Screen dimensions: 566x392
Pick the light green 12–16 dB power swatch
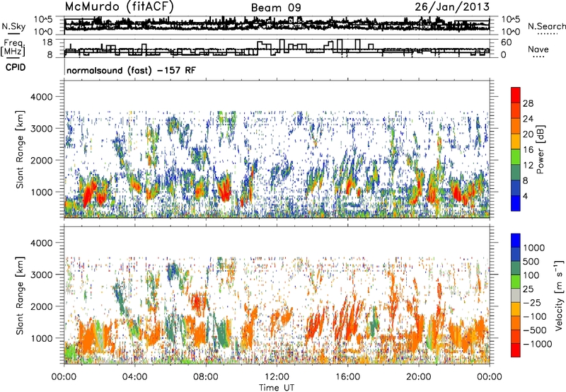[516, 157]
